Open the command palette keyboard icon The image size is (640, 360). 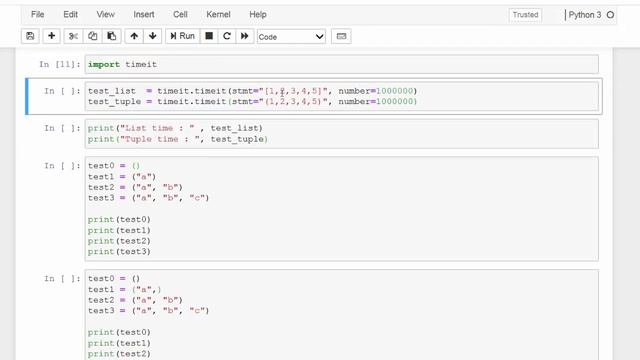(341, 36)
